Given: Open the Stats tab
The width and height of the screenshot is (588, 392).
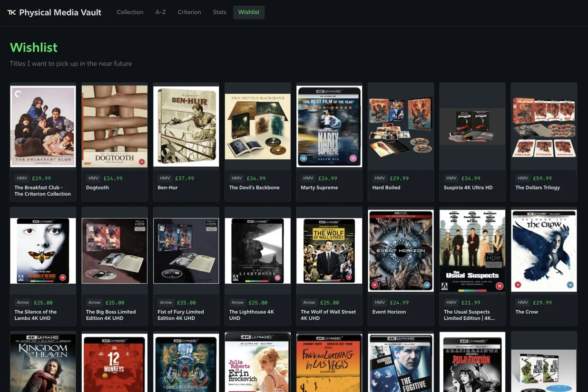Looking at the screenshot, I should pos(219,12).
